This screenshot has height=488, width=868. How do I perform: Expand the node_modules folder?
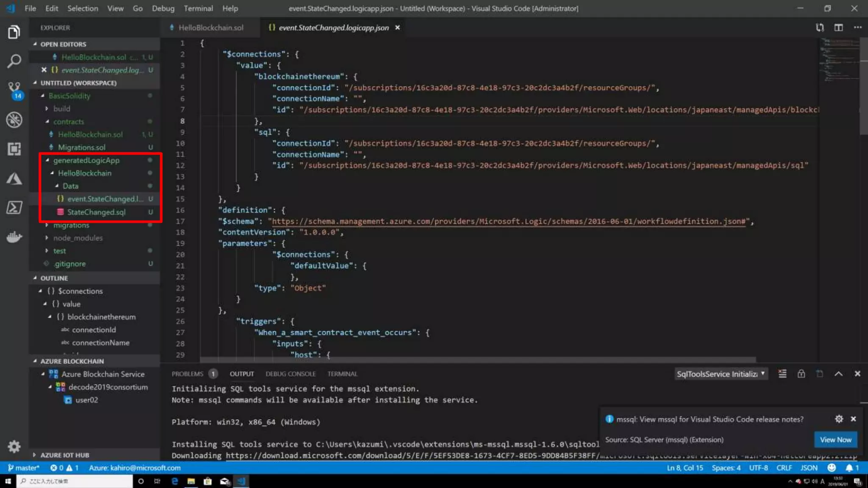click(x=78, y=238)
